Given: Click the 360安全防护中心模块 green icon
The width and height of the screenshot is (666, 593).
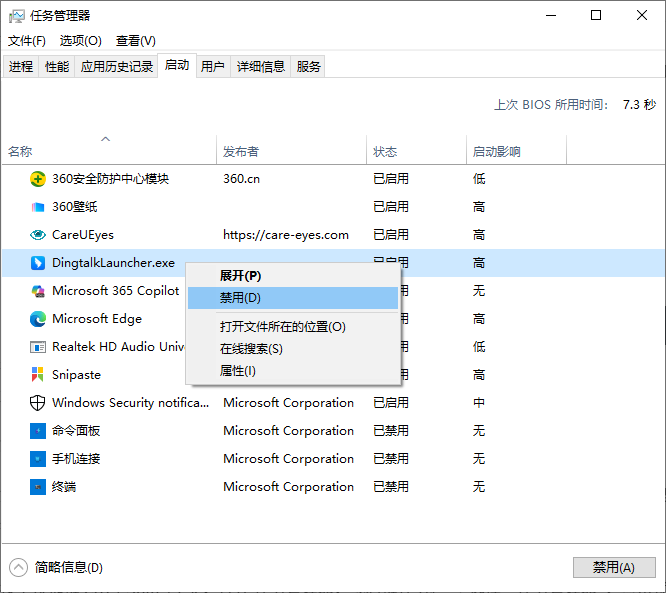Looking at the screenshot, I should (38, 179).
